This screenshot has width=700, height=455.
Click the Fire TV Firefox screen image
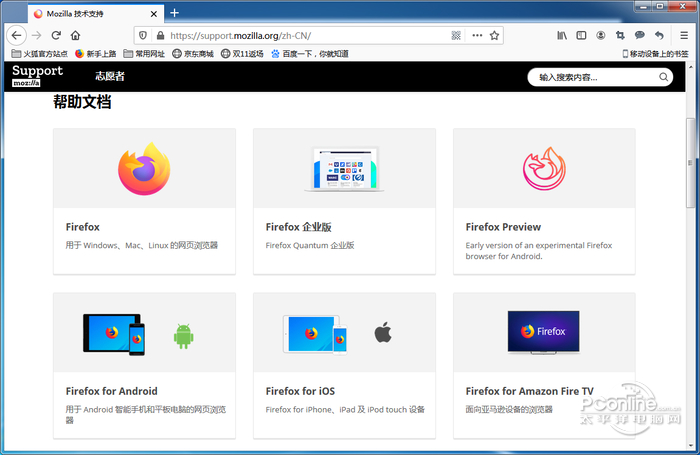(543, 332)
